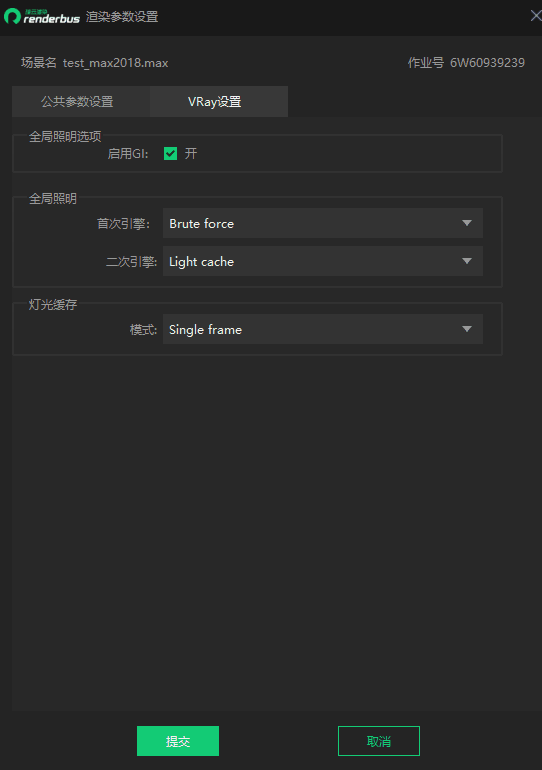The height and width of the screenshot is (770, 542).
Task: Click the 开 text beside the checkbox
Action: coord(191,154)
